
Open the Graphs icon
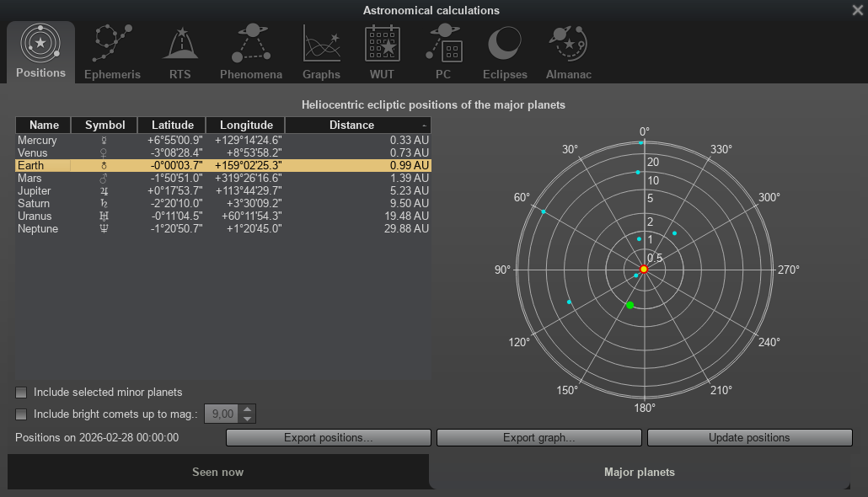point(321,52)
